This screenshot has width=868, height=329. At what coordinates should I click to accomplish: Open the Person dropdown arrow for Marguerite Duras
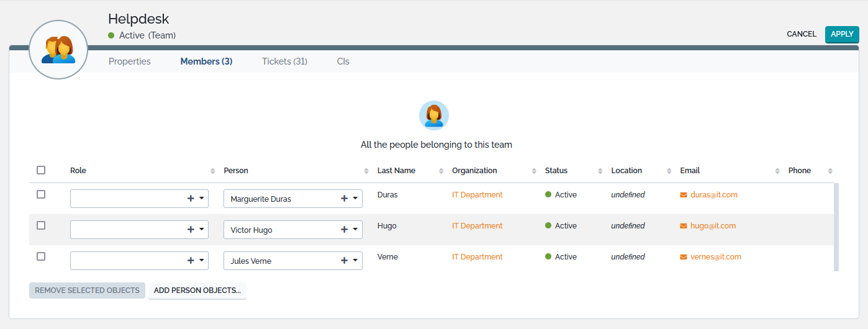coord(355,199)
